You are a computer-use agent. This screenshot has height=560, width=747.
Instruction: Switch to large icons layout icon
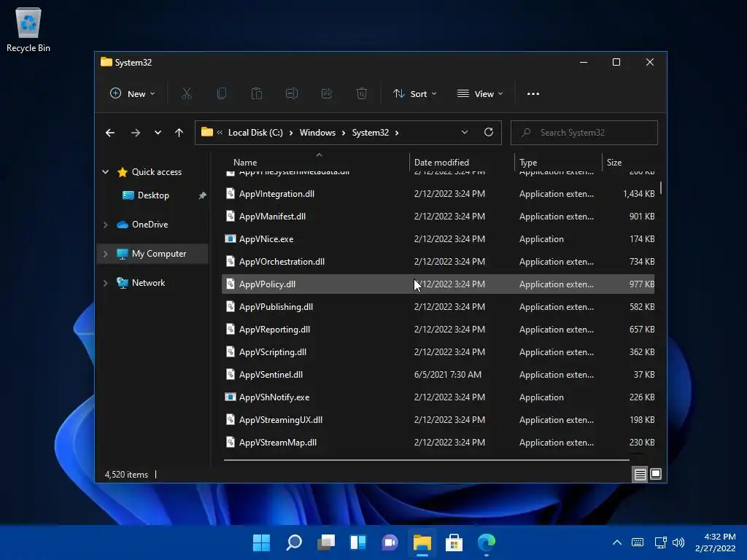pos(656,474)
